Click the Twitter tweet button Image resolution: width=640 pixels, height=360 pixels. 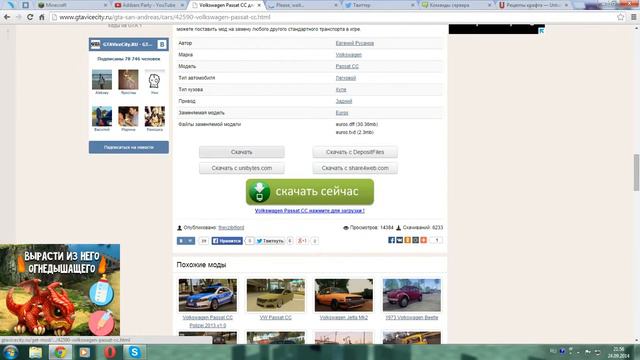tap(269, 241)
